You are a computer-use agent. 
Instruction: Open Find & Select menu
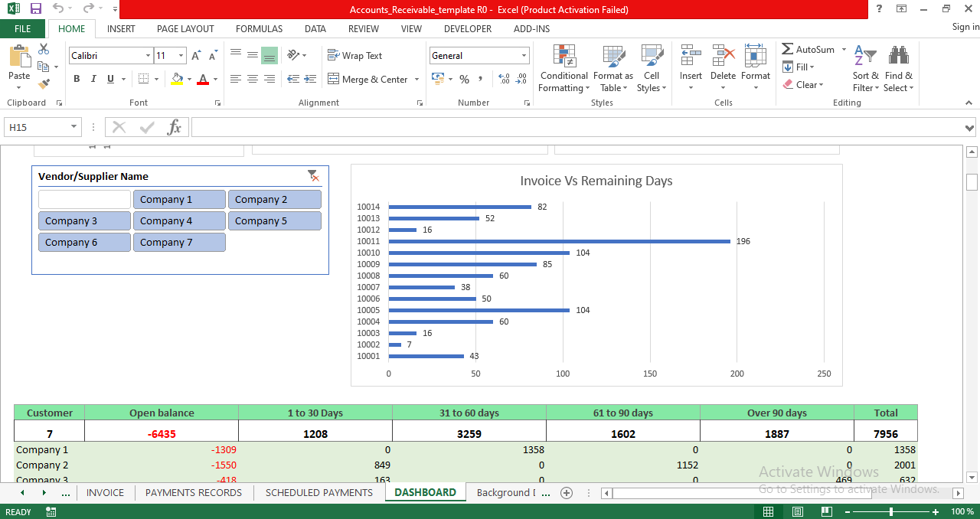(898, 68)
